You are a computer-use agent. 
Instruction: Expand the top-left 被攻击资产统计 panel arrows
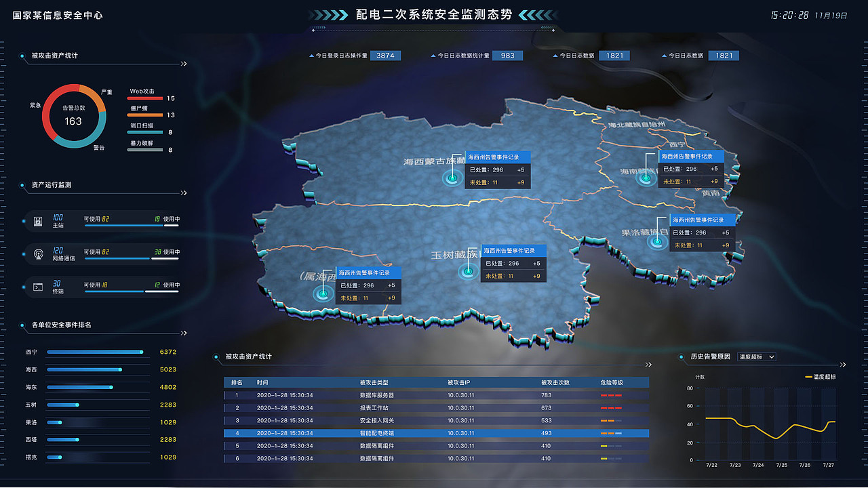(184, 64)
